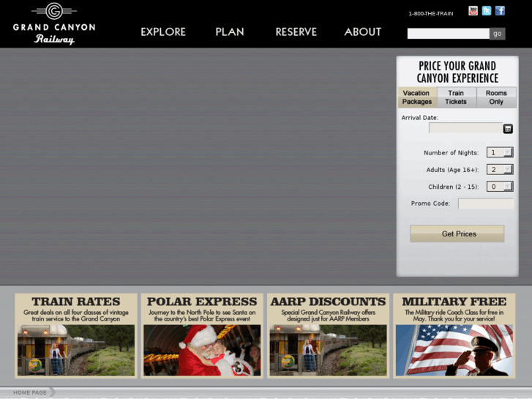This screenshot has height=399, width=532.
Task: Select the Vacation Packages tab
Action: tap(417, 97)
